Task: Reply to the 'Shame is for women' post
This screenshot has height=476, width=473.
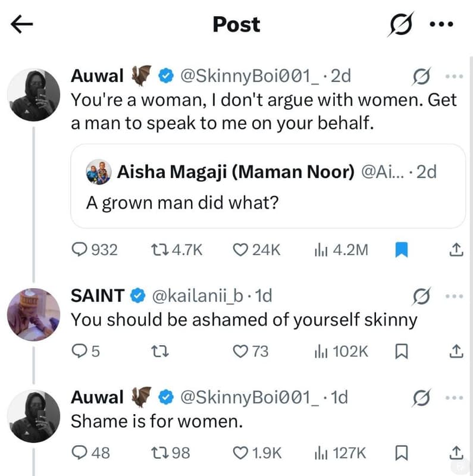Action: tap(78, 453)
